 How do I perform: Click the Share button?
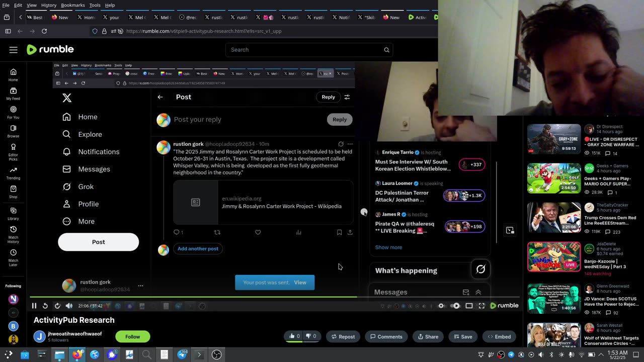(x=428, y=337)
